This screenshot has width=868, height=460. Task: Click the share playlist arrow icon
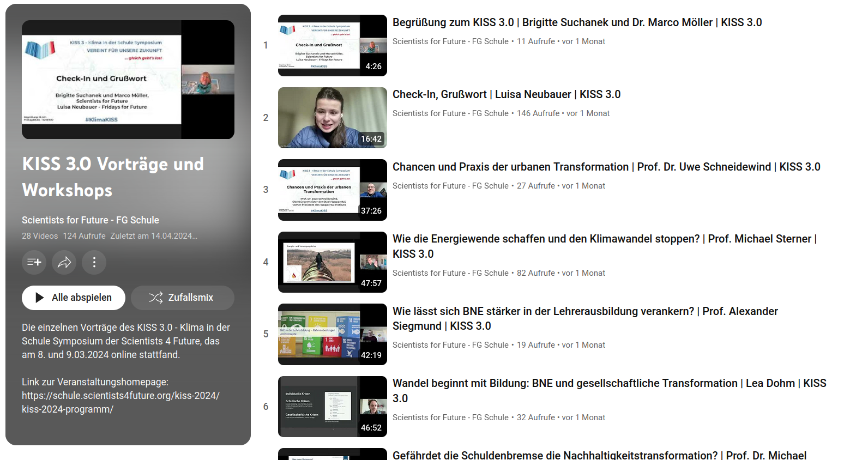click(x=64, y=262)
